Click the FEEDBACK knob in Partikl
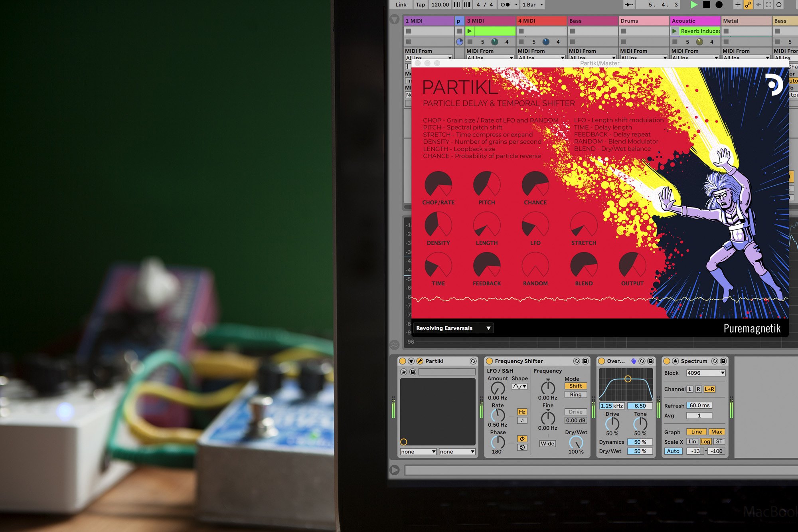Viewport: 798px width, 532px height. tap(487, 266)
